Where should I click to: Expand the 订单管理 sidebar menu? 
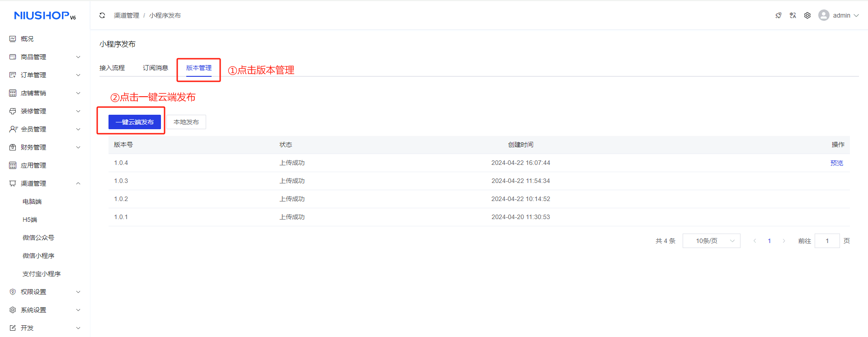point(45,75)
